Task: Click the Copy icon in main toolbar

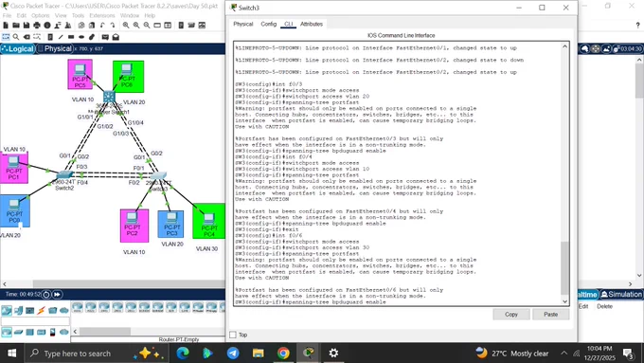Action: coord(81,26)
